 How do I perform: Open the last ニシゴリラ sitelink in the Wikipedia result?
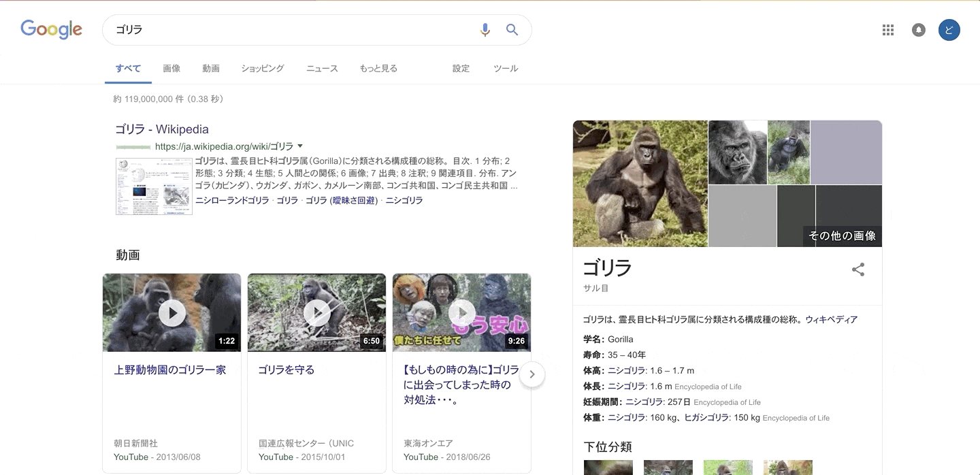(404, 201)
